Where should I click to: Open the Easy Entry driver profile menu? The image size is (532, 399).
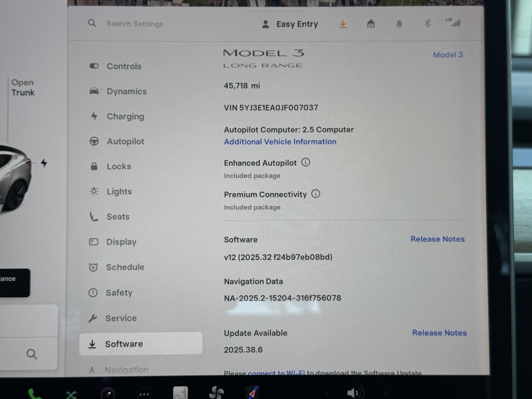tap(290, 24)
